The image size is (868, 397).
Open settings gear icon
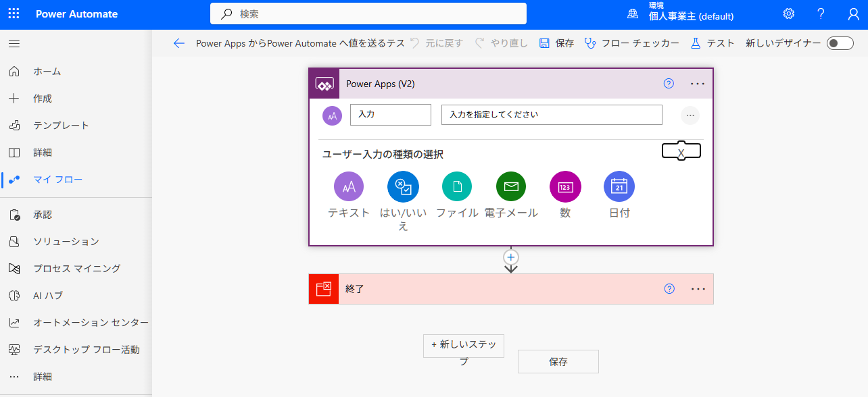(789, 14)
